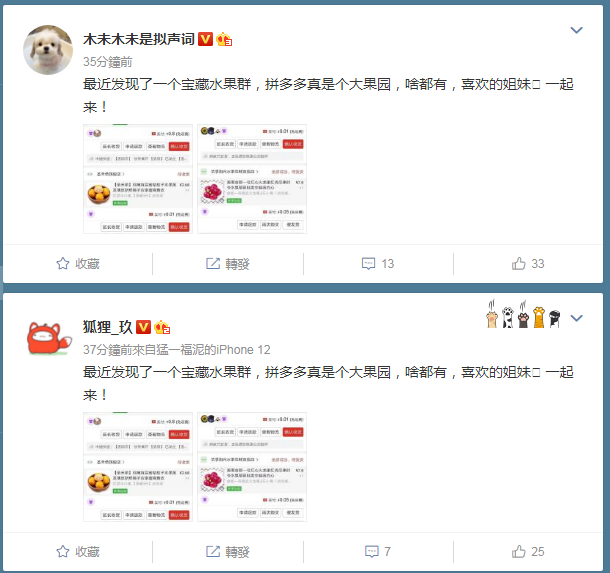Open the 7 comments on second post
Image resolution: width=610 pixels, height=573 pixels.
tap(378, 552)
